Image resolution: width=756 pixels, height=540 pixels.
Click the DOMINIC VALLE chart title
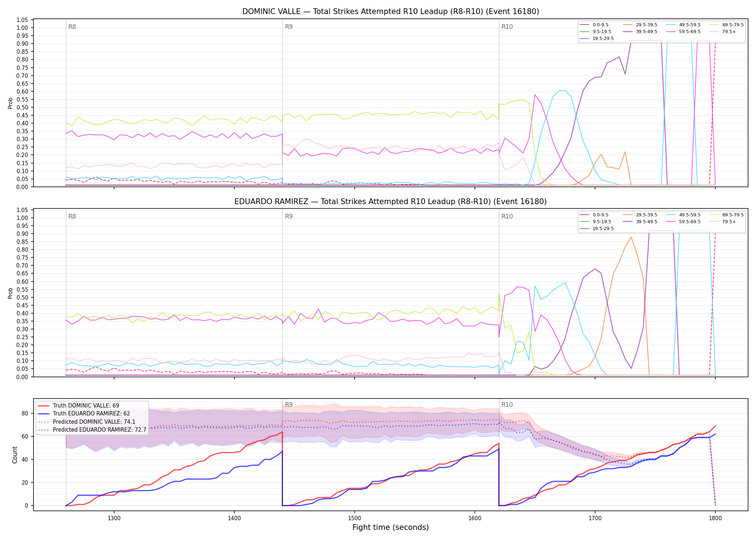391,12
